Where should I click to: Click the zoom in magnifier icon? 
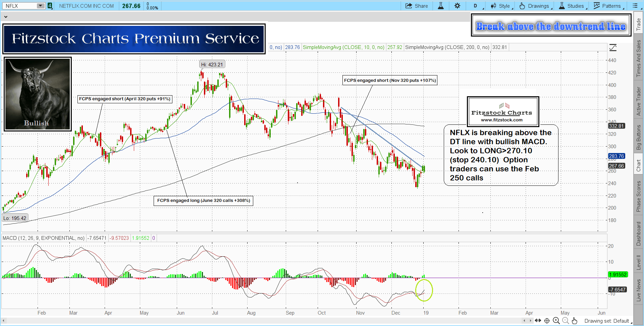pos(556,321)
